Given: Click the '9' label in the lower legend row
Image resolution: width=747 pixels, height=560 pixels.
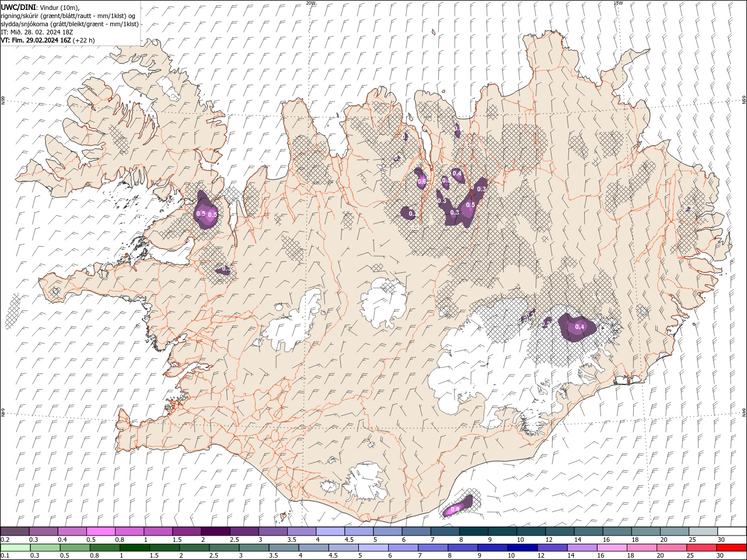Looking at the screenshot, I should coord(479,555).
